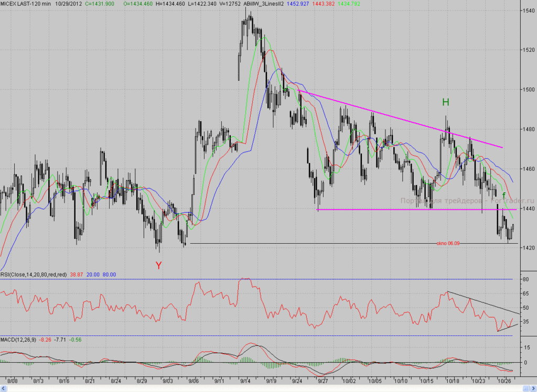Click the 'okno 06.09' line label

click(x=448, y=243)
